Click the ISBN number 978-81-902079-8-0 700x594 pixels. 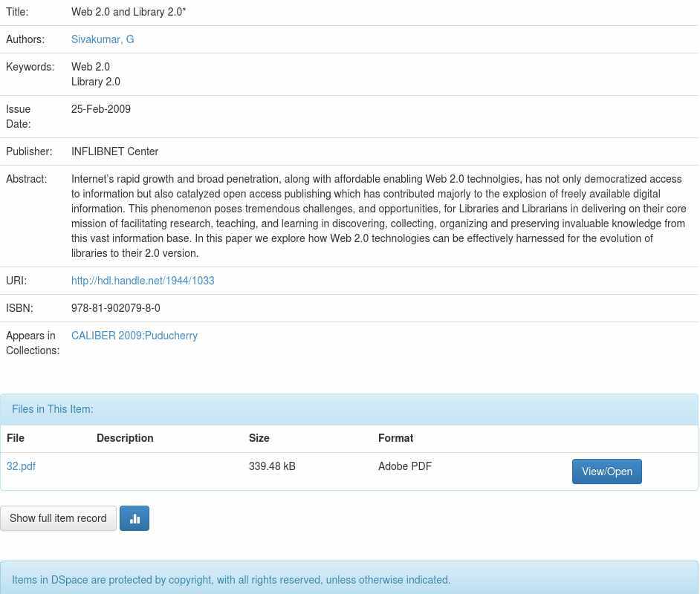coord(116,308)
